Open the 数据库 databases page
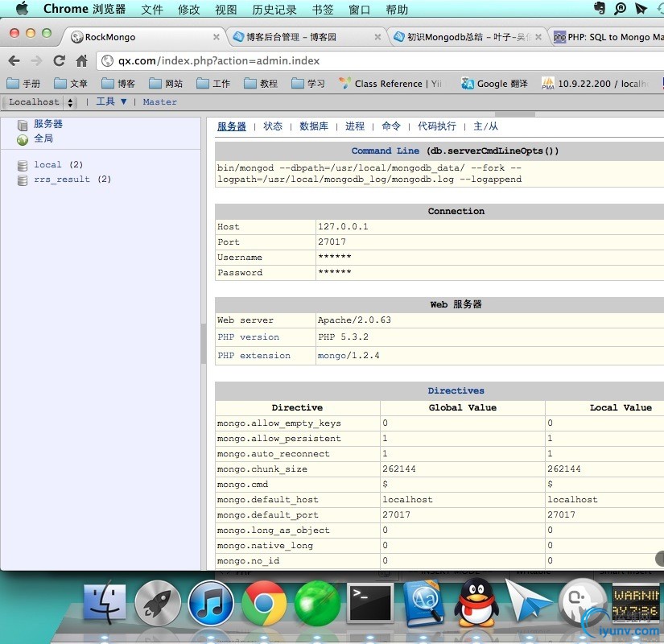 pos(314,126)
